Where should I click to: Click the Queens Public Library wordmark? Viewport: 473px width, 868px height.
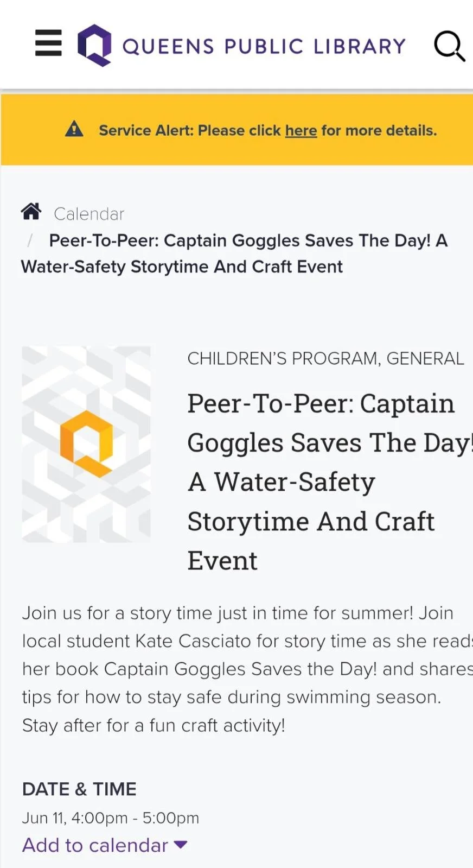coord(264,46)
